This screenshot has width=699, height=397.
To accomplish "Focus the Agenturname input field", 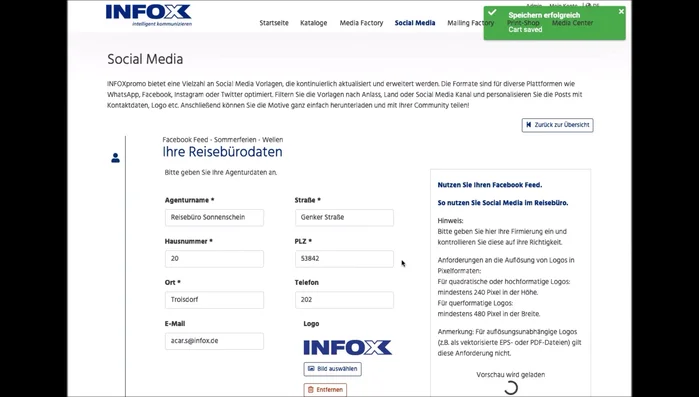I will pos(214,217).
